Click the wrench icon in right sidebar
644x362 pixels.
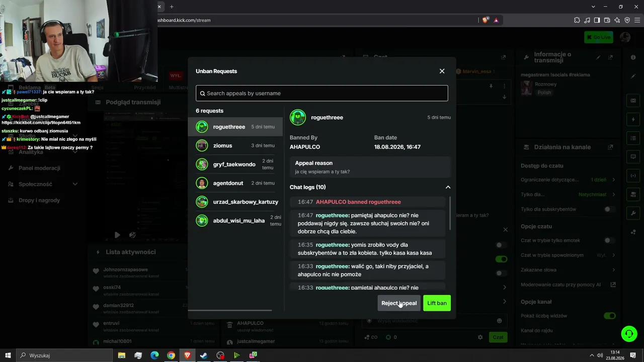click(633, 213)
